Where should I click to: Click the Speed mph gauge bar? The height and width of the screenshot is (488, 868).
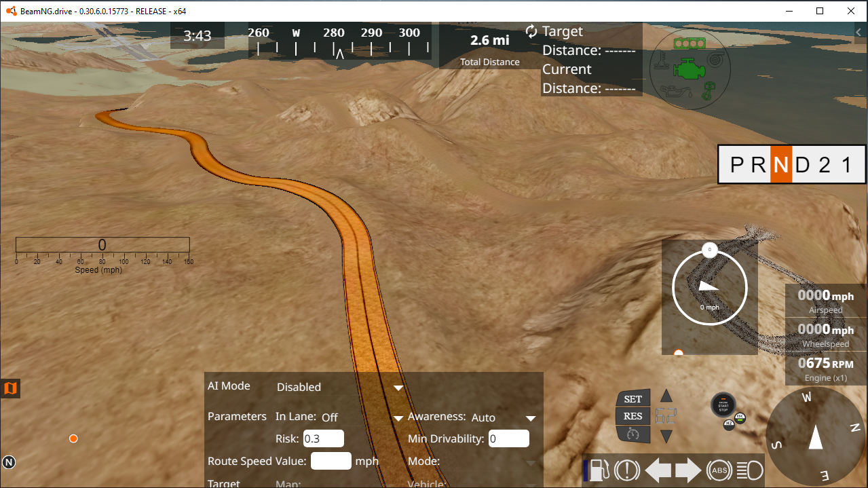[102, 245]
